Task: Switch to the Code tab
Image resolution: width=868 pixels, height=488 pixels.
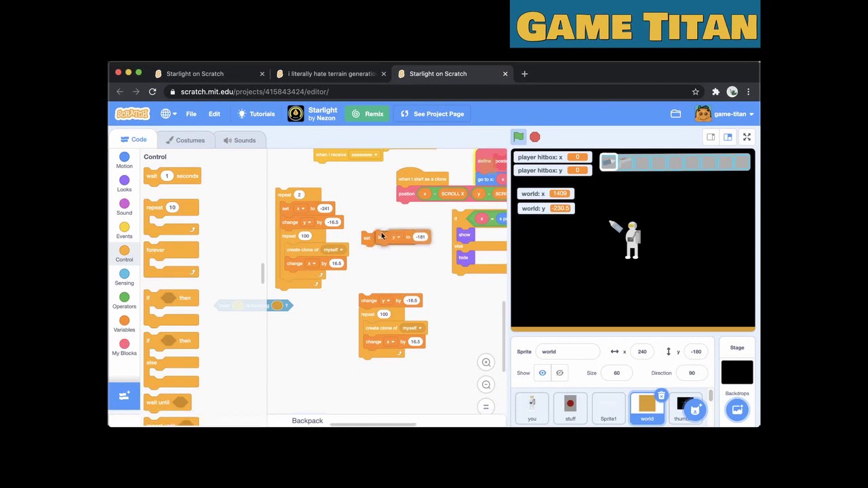Action: tap(134, 140)
